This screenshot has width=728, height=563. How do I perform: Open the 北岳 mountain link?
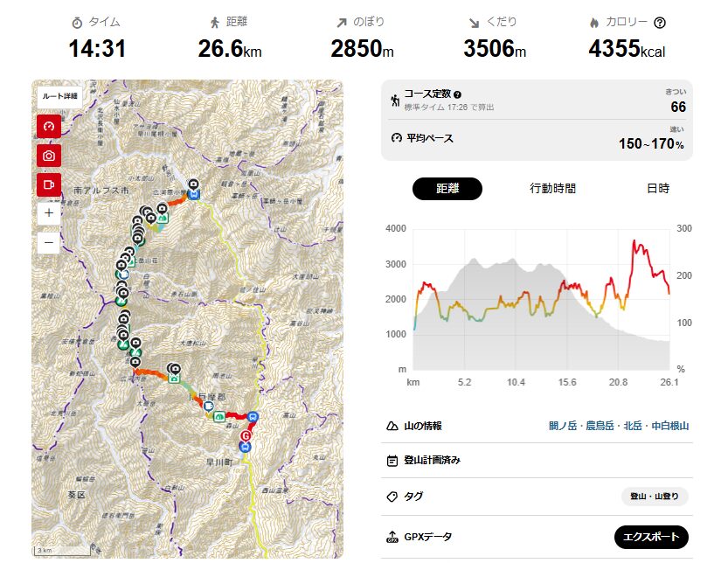pos(634,426)
